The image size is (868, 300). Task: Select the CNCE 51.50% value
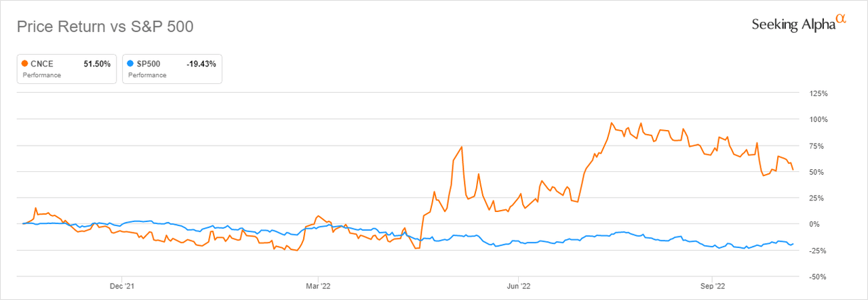98,63
